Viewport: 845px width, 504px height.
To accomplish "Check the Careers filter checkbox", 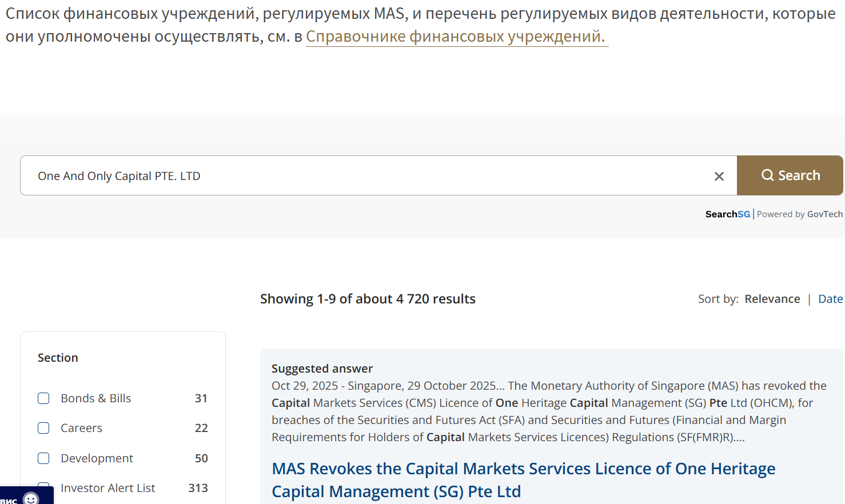I will point(43,428).
